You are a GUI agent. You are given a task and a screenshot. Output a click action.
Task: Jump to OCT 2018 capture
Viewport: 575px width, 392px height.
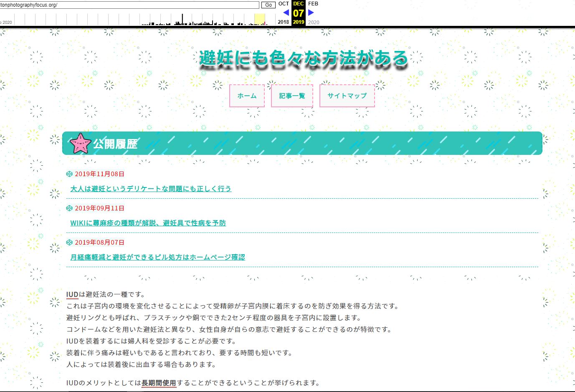284,4
